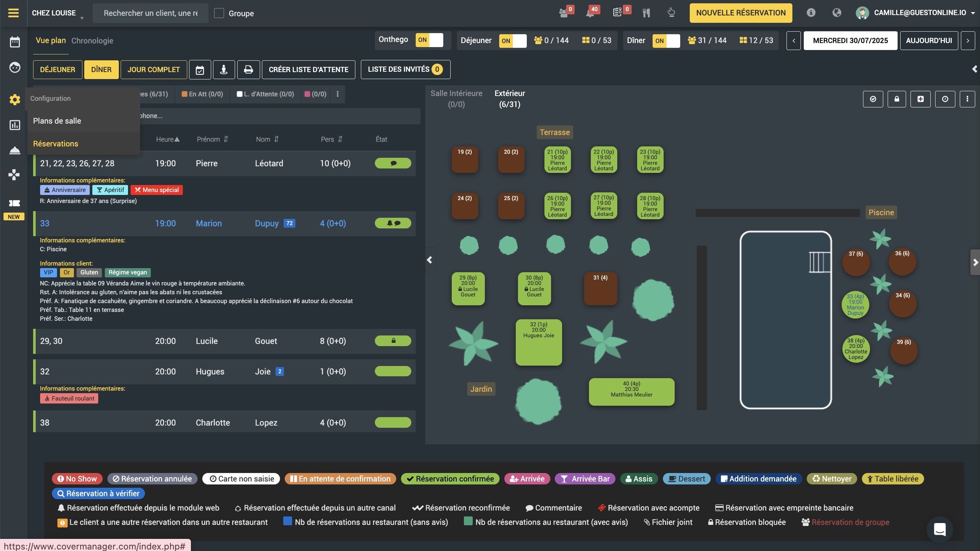Select Plans de salle menu entry
980x551 pixels.
point(57,121)
